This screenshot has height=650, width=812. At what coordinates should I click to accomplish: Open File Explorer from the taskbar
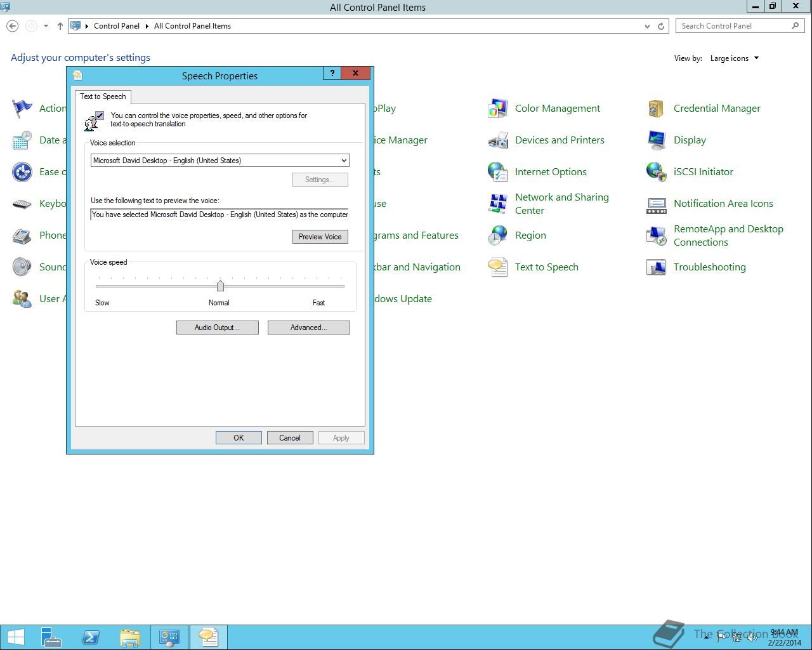tap(130, 637)
